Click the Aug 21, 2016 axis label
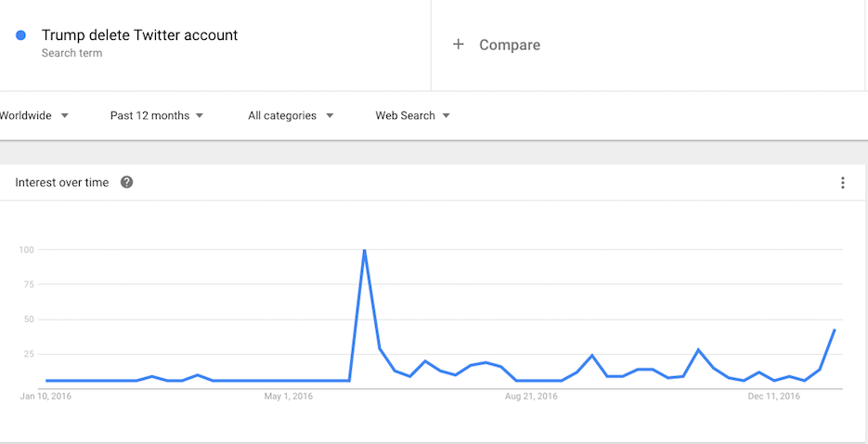 (x=531, y=397)
